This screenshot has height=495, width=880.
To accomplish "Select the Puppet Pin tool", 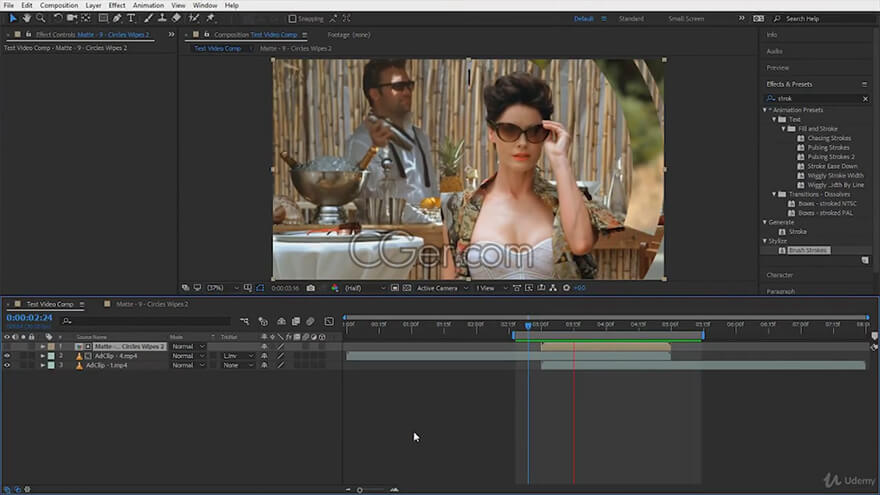I will [210, 19].
